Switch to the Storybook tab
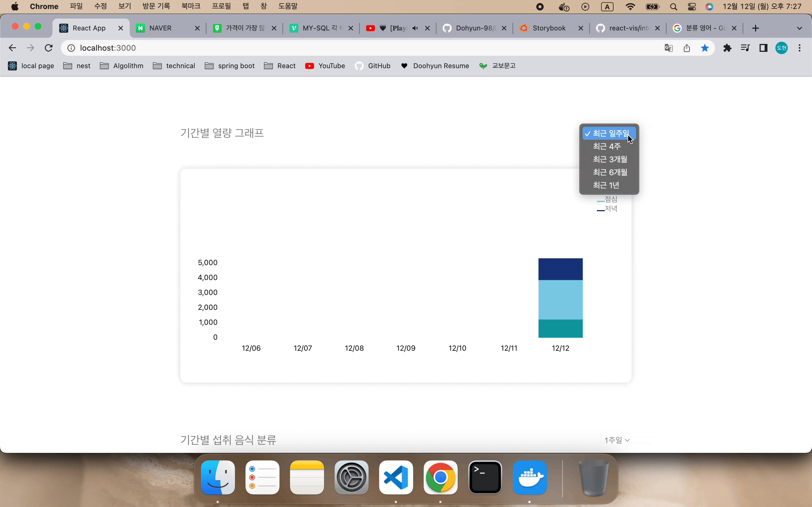812x507 pixels. [549, 28]
